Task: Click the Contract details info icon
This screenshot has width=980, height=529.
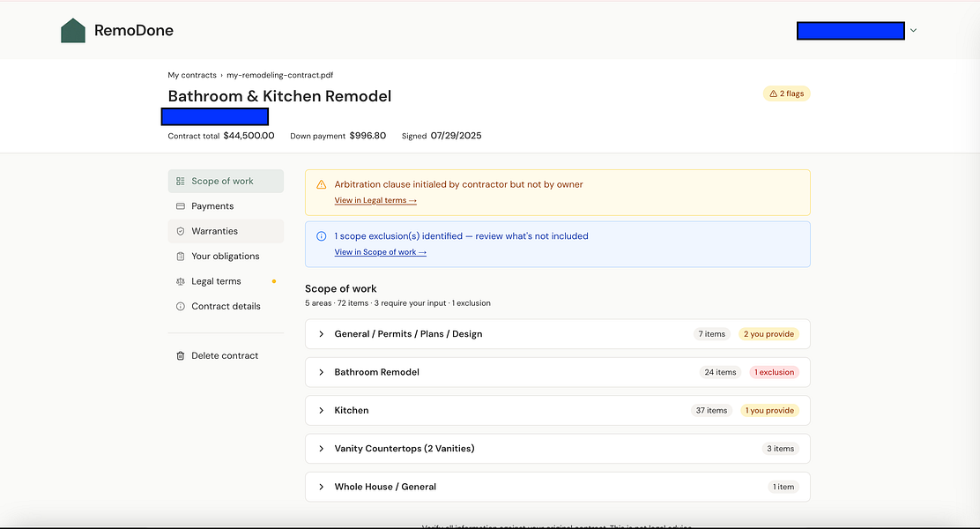Action: (180, 306)
